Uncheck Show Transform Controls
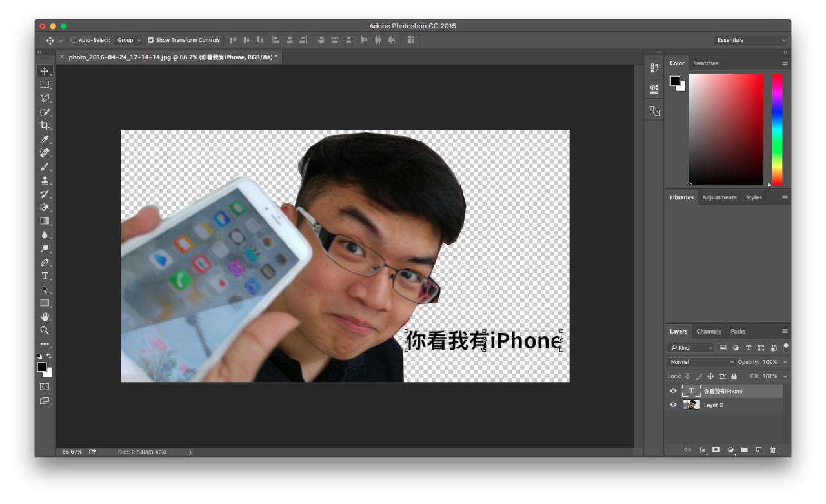The height and width of the screenshot is (504, 826). pos(151,40)
